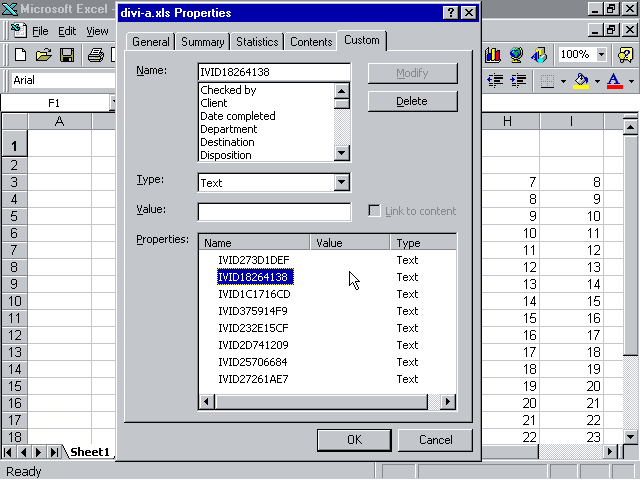Select property IVID1C1716CD
Image resolution: width=640 pixels, height=480 pixels.
pyautogui.click(x=254, y=294)
